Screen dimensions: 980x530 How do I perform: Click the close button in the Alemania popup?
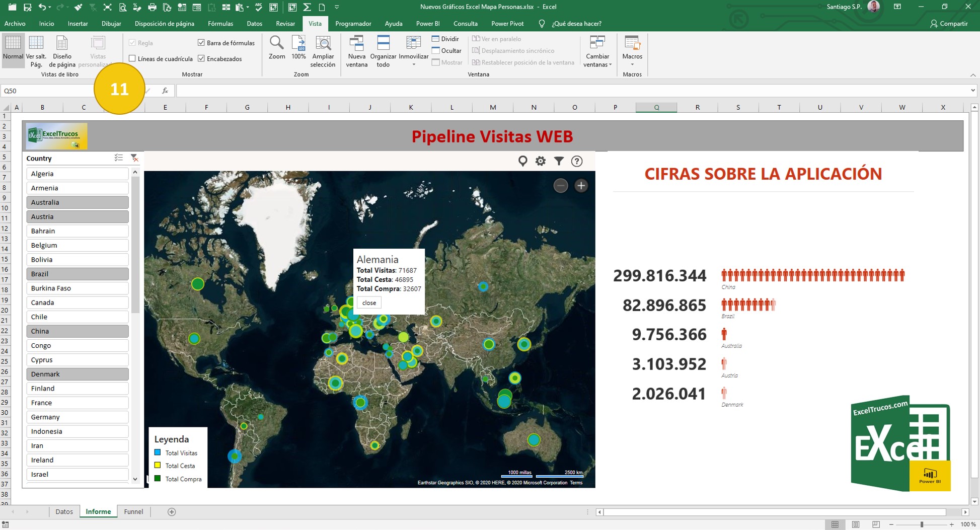[x=368, y=302]
